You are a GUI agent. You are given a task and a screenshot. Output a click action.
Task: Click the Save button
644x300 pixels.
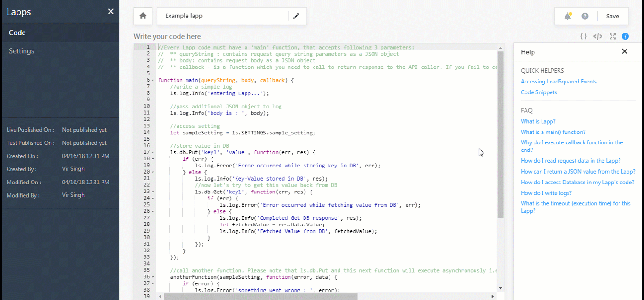612,16
